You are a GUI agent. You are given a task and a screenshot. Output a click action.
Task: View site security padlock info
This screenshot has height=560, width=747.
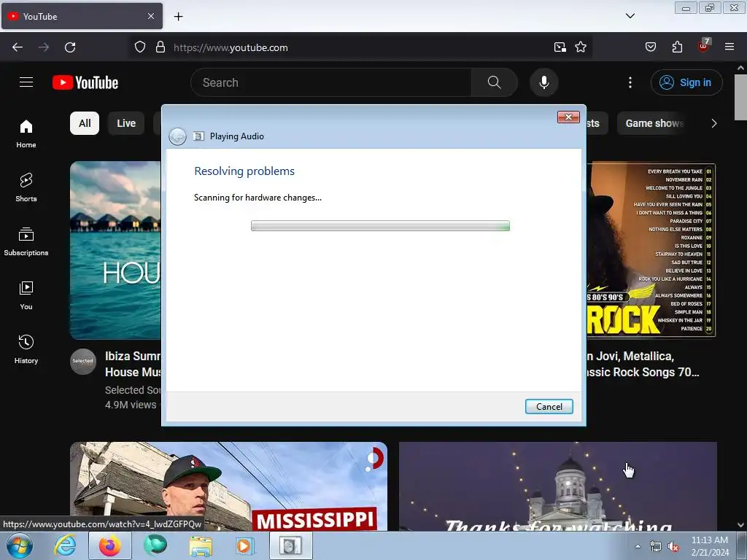point(160,47)
